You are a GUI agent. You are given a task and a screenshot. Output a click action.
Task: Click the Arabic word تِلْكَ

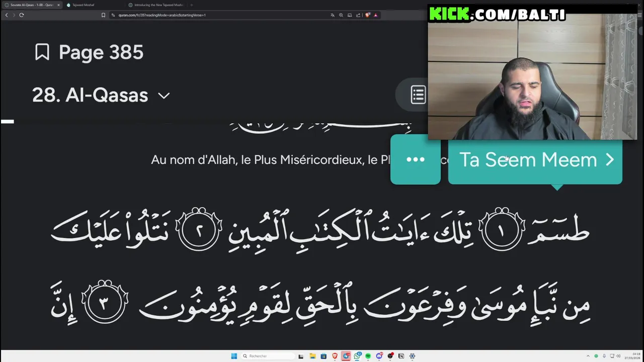coord(453,230)
